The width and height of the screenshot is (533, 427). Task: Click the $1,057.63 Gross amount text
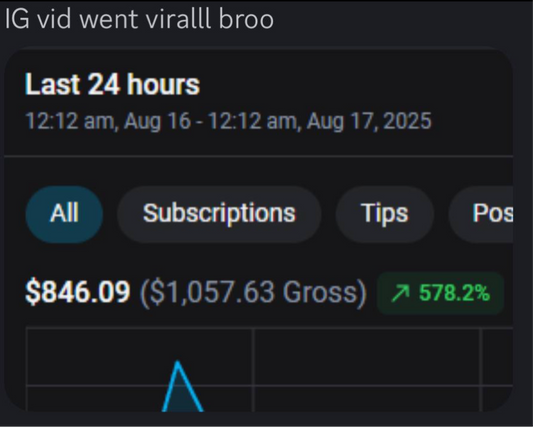tap(254, 292)
